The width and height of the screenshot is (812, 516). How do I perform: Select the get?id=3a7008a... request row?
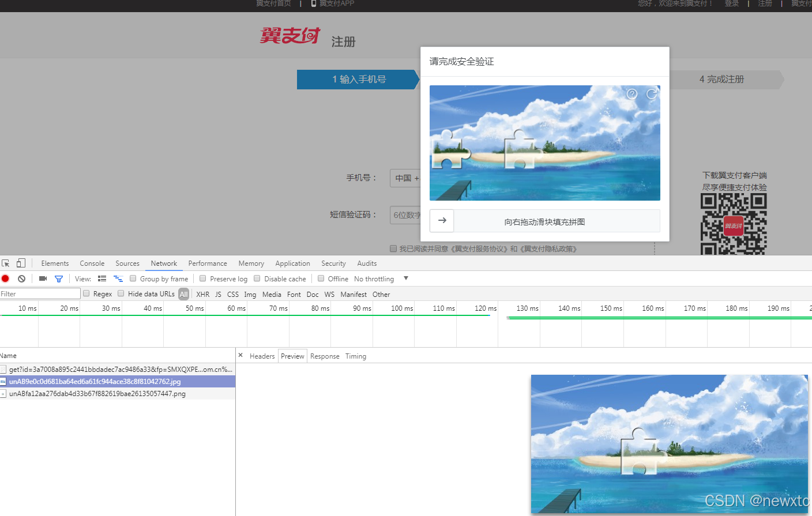(118, 370)
